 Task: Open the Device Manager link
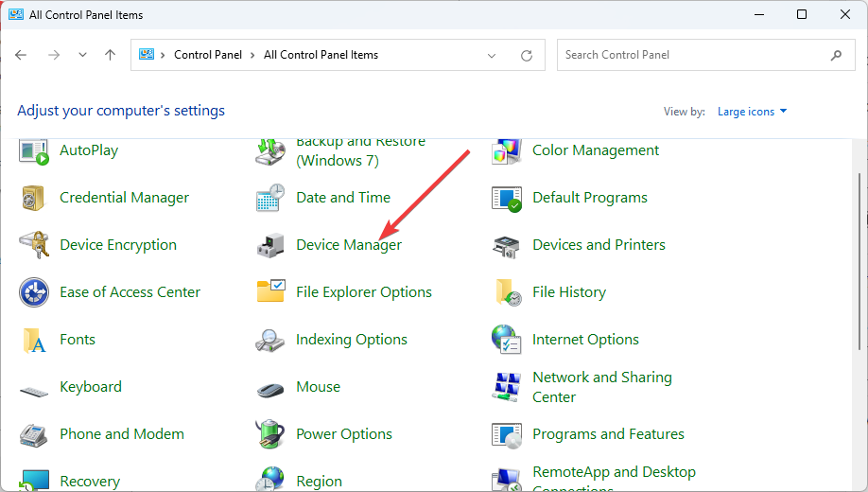click(x=349, y=245)
